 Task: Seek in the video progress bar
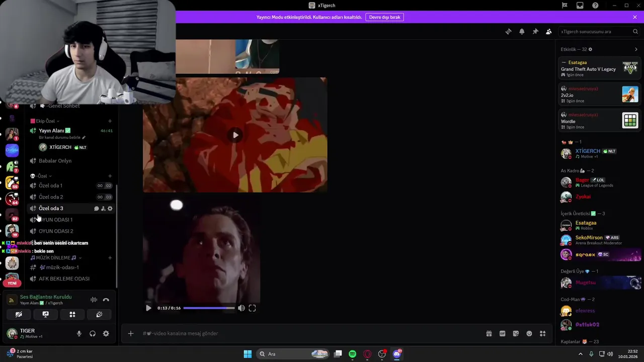(x=209, y=308)
